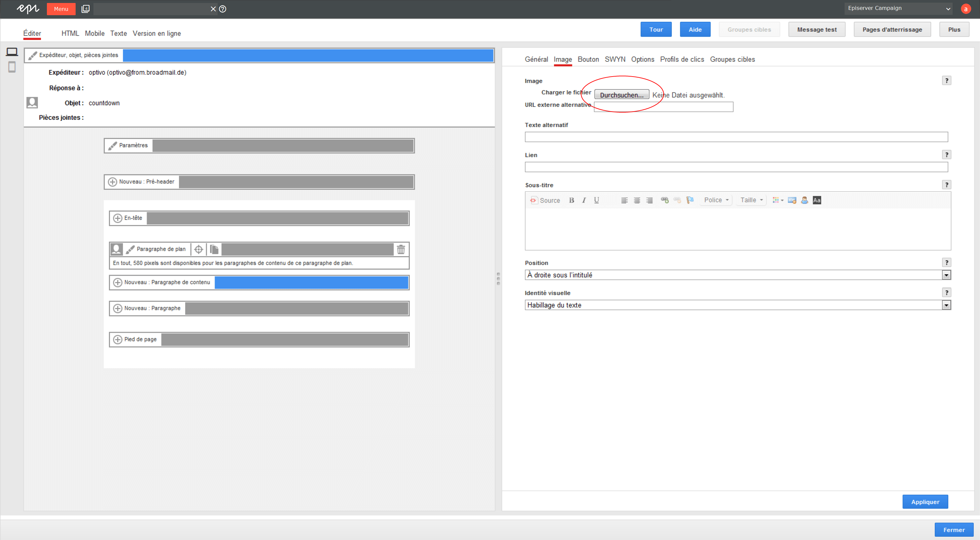This screenshot has width=980, height=540.
Task: Click the URL externe alternative field
Action: point(663,107)
